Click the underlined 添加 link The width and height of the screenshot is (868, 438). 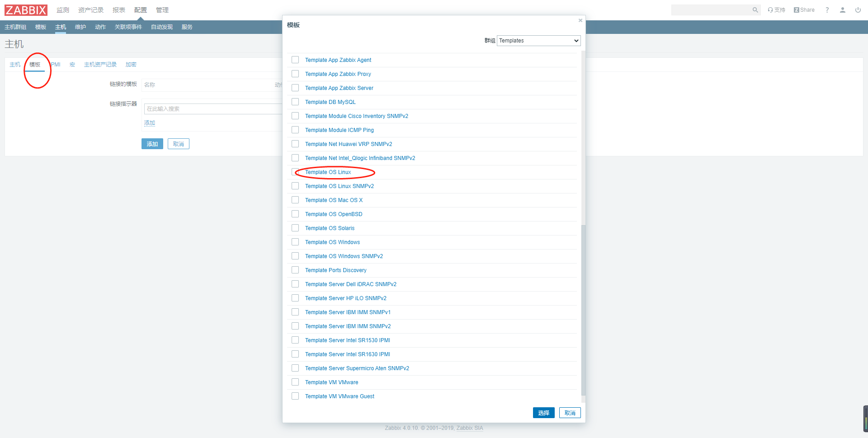click(150, 123)
